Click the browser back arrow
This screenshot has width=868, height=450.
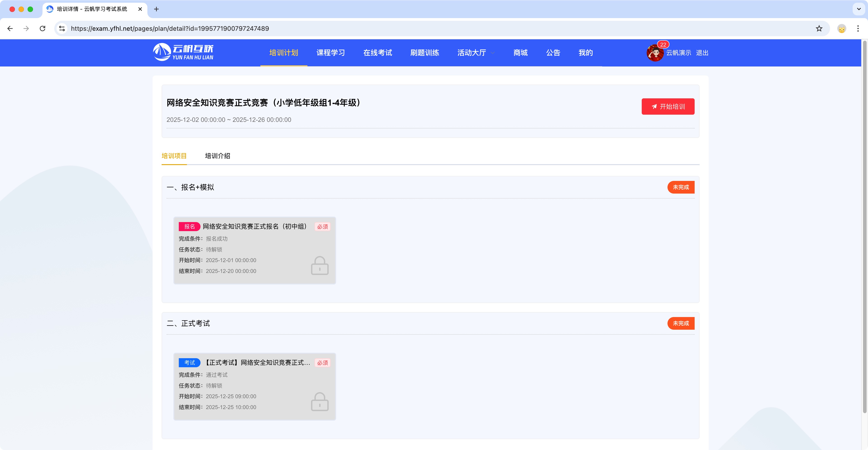(10, 28)
